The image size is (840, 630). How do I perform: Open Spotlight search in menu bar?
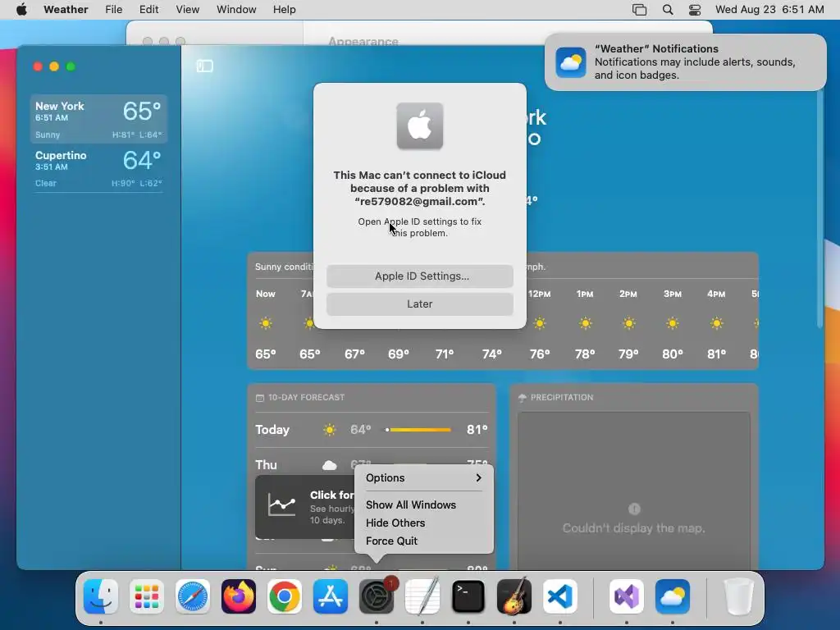click(x=668, y=10)
